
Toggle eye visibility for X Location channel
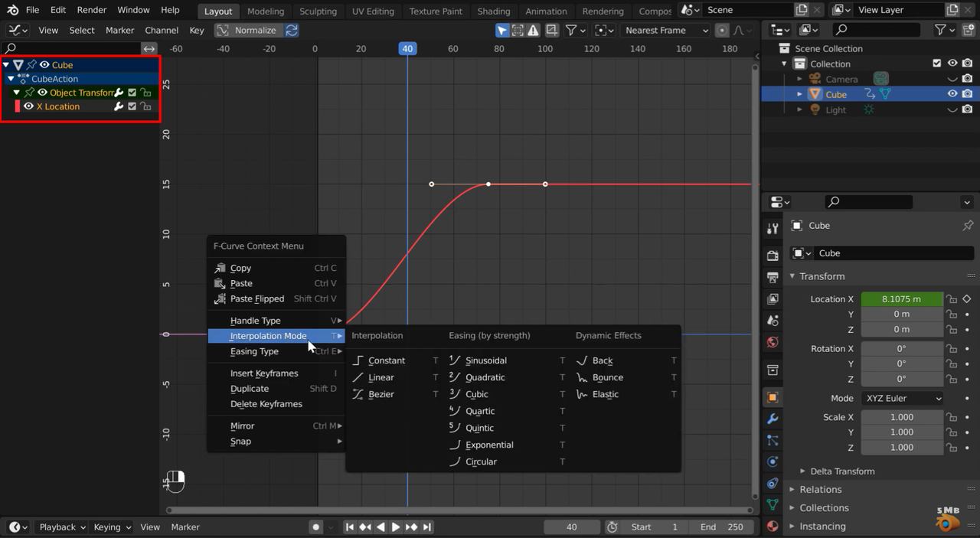tap(29, 106)
